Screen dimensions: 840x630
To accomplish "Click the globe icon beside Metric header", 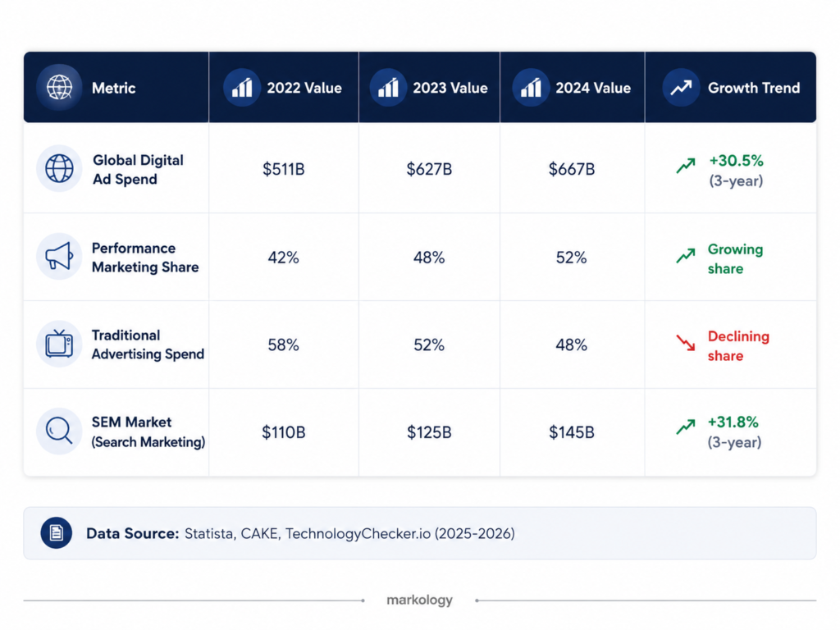I will coord(59,87).
